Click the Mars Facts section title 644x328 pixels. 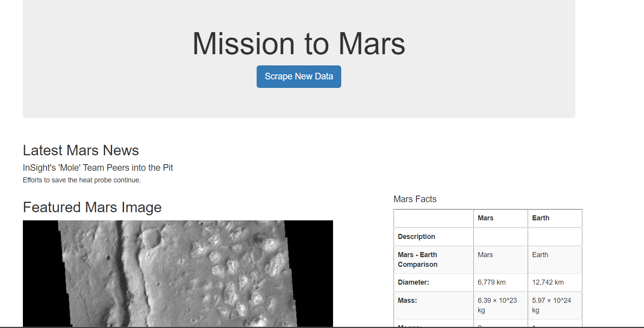pyautogui.click(x=415, y=199)
